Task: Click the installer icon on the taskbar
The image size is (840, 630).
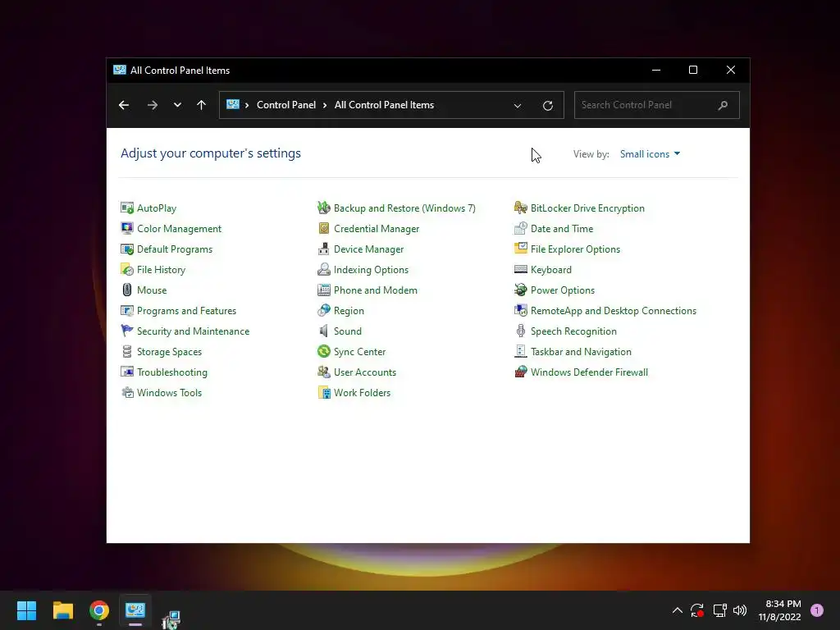Action: (171, 619)
